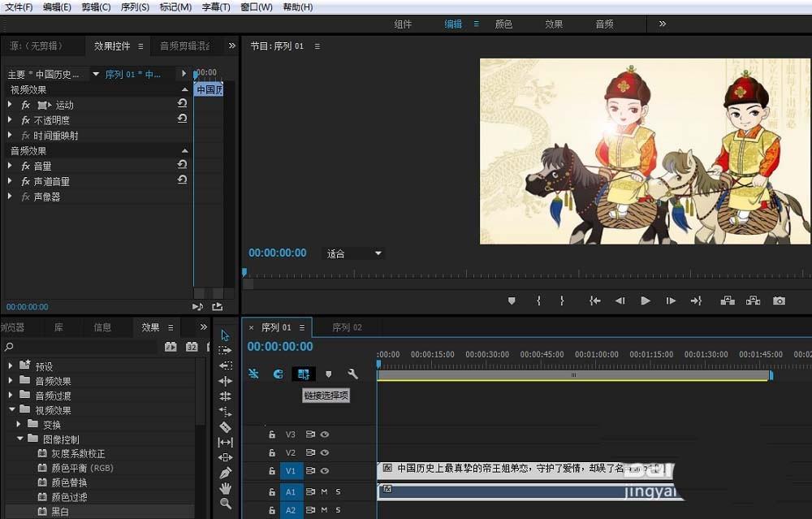Open the timeline settings wrench icon

point(353,374)
